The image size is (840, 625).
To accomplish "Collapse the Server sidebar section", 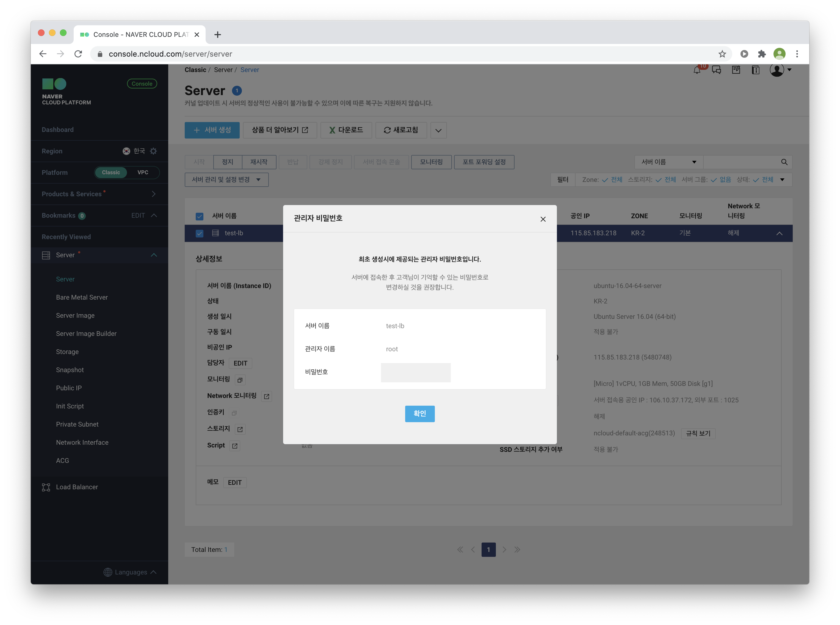I will click(154, 255).
